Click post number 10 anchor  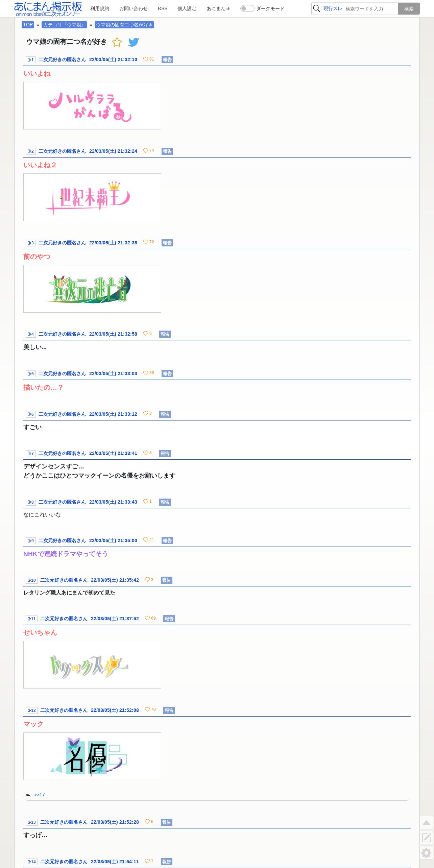(x=32, y=580)
